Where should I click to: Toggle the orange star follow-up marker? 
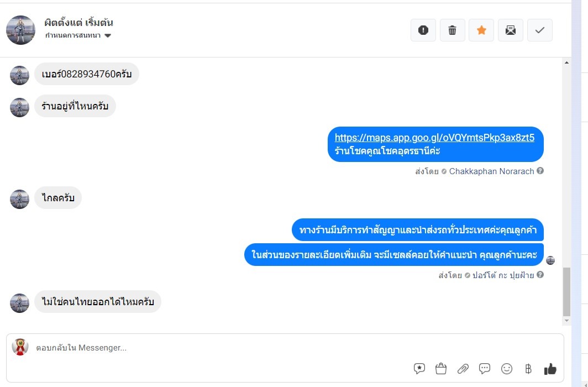(x=481, y=30)
